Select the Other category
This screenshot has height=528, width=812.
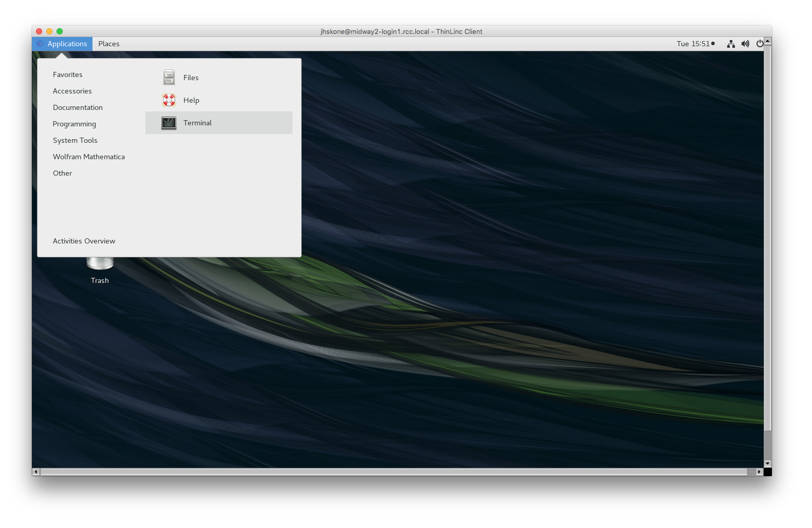coord(63,173)
